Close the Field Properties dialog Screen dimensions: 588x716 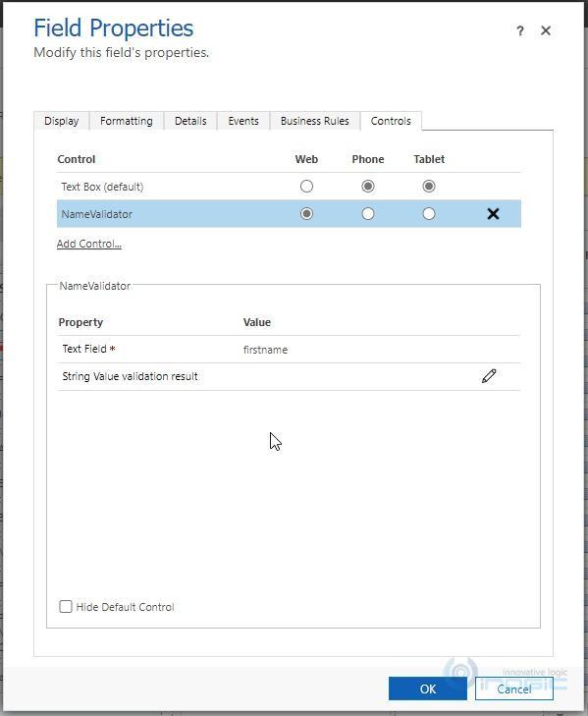click(546, 30)
